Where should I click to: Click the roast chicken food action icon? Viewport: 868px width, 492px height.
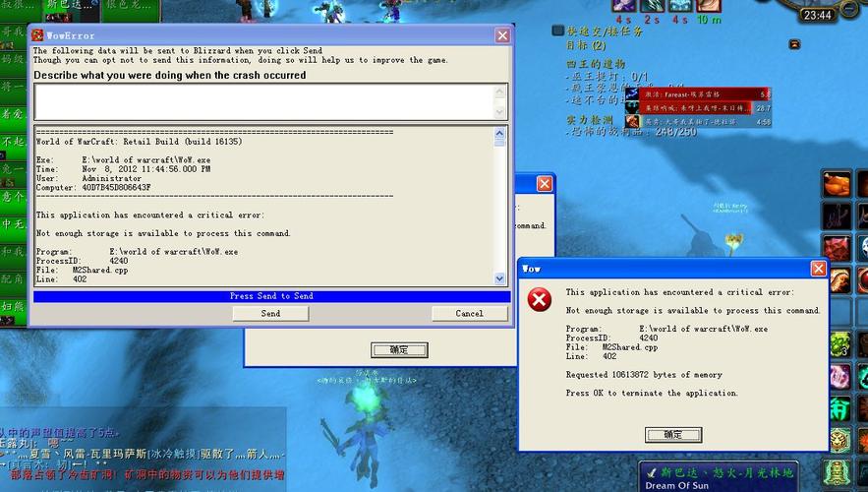tap(837, 185)
